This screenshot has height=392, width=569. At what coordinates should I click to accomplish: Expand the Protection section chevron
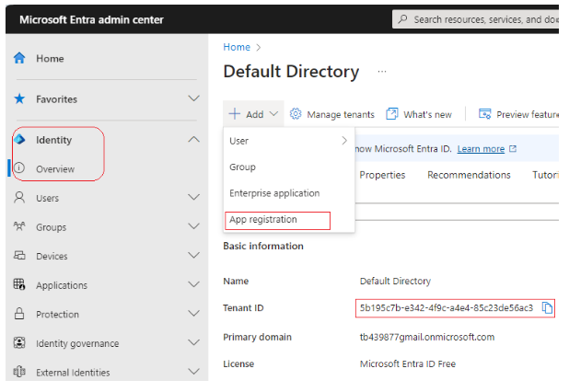pyautogui.click(x=193, y=313)
